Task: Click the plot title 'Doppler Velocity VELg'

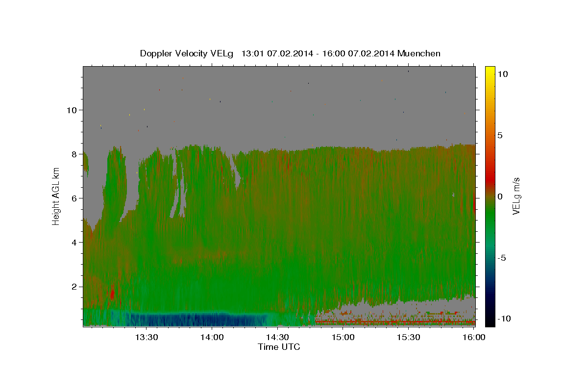Action: (x=187, y=53)
